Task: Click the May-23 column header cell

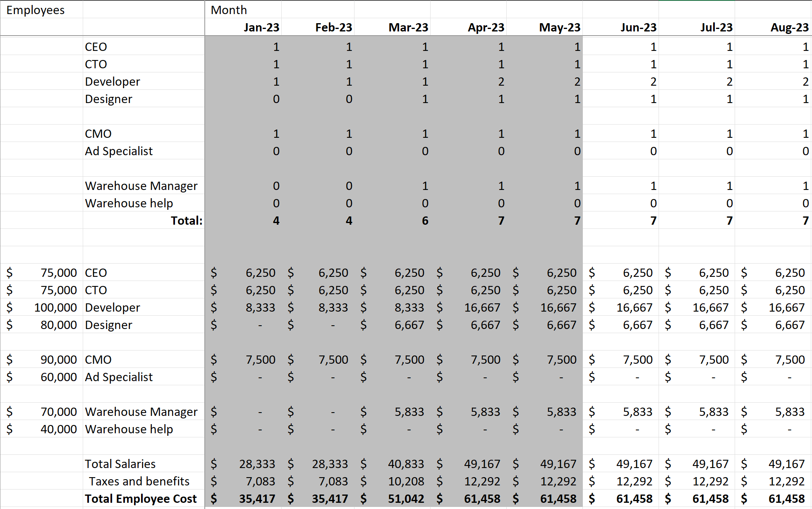Action: [x=544, y=27]
